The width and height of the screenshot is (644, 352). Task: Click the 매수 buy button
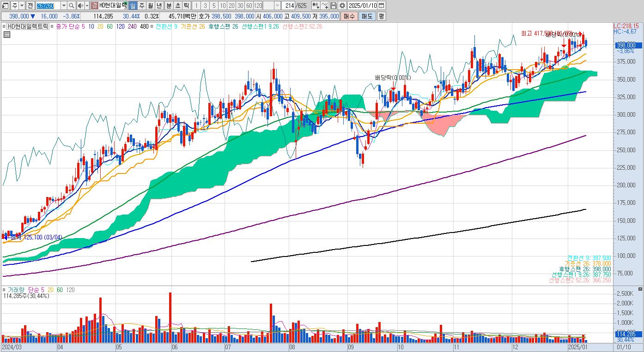349,16
